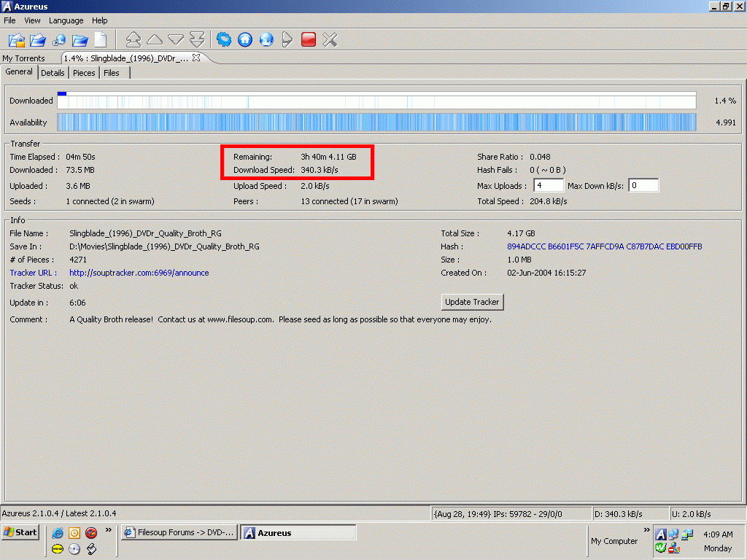747x560 pixels.
Task: Click the MSN Messenger tray icon
Action: coord(673,548)
